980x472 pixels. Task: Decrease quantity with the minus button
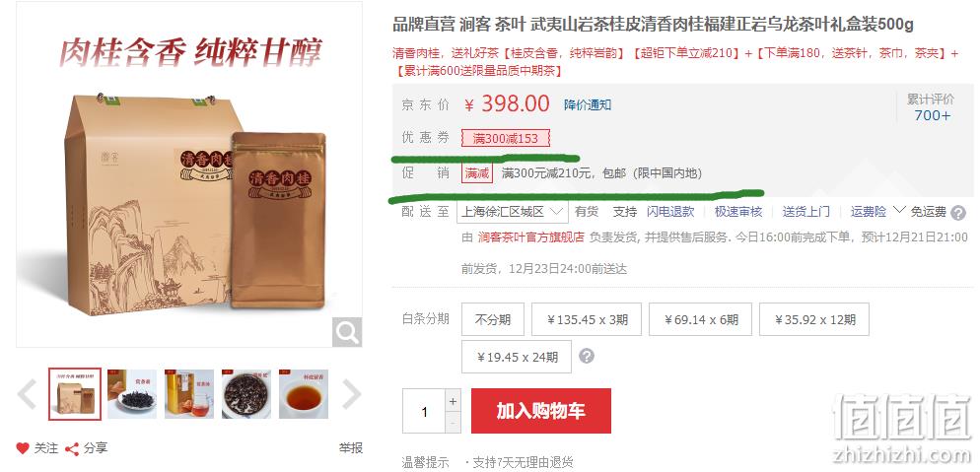[454, 423]
